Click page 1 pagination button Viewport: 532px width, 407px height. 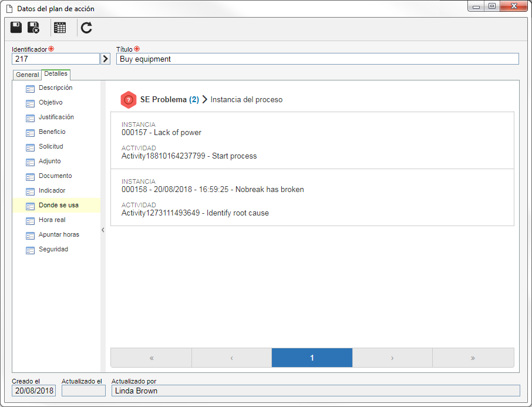[312, 358]
